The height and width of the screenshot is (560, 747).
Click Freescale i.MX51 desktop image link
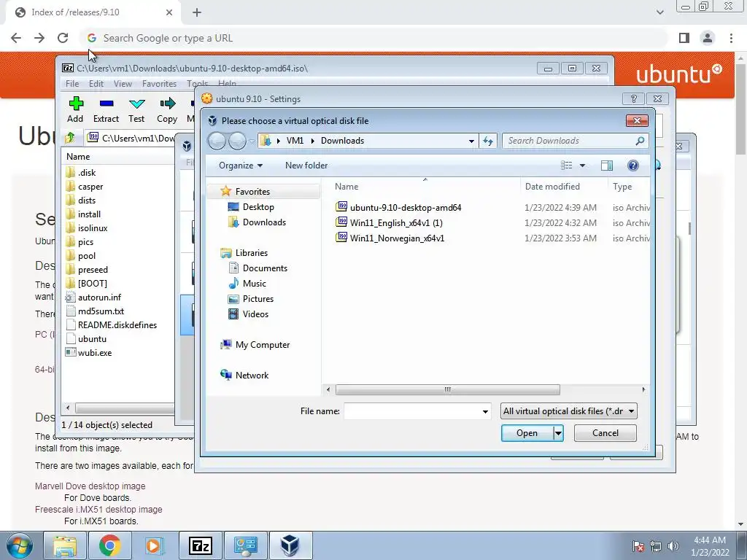click(x=98, y=510)
